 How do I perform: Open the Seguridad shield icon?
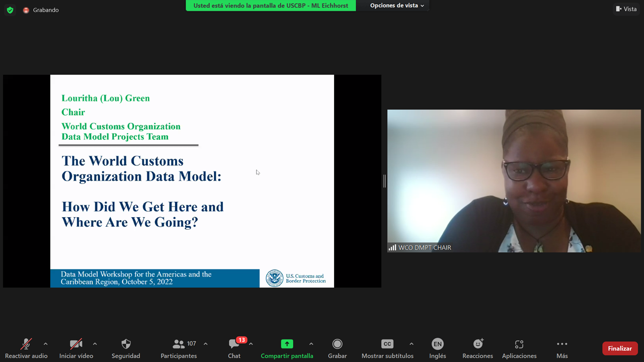[126, 344]
